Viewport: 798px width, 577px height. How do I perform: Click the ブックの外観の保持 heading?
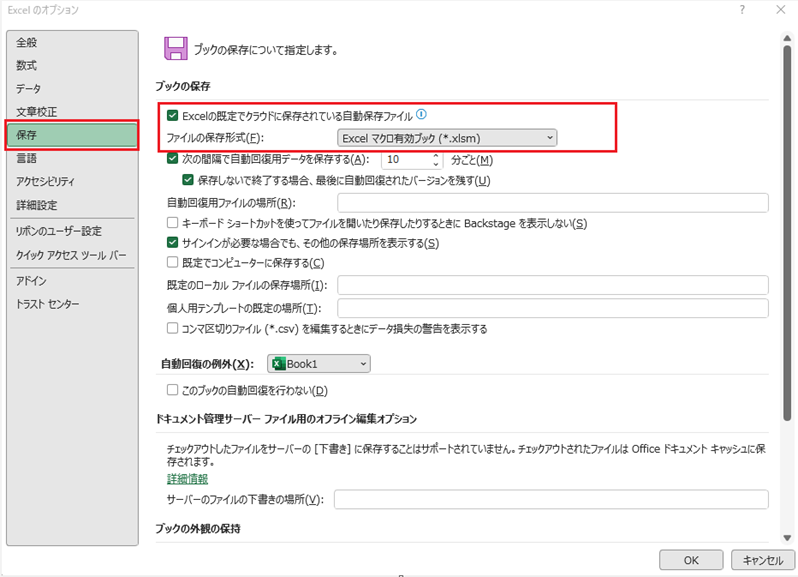198,529
